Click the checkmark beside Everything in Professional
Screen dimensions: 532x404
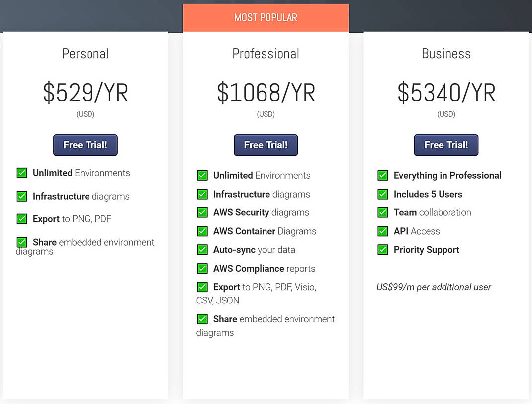coord(383,175)
